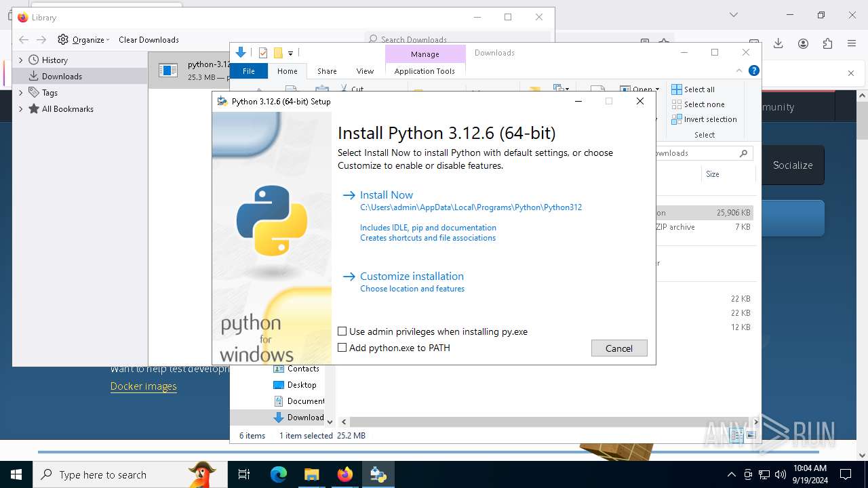Click Socialize button on Python website
Screen dimensions: 868x488
pos(793,165)
